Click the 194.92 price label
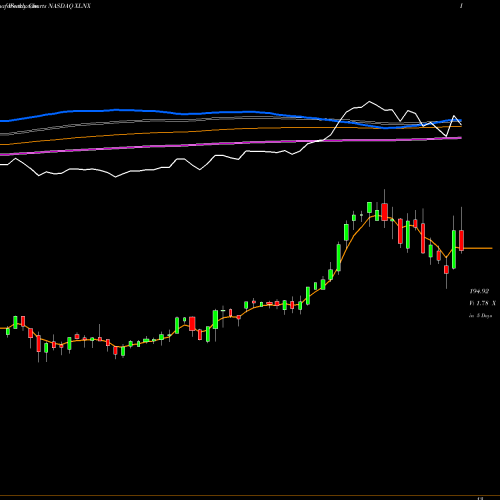Viewport: 500px width, 500px height. (x=479, y=291)
